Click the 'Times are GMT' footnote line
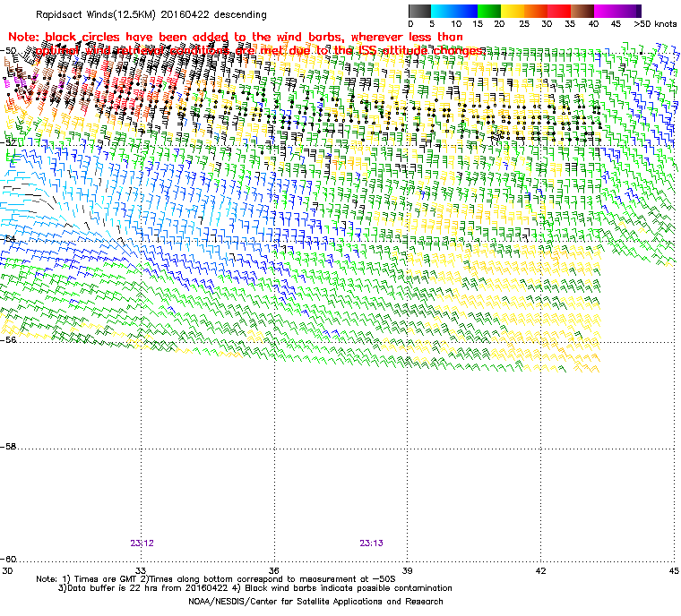Screen dimensions: 681x616 point(216,579)
